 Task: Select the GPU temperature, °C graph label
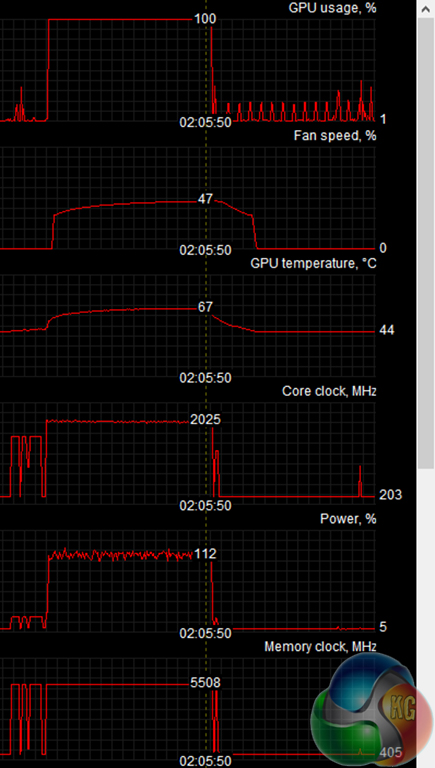click(314, 263)
